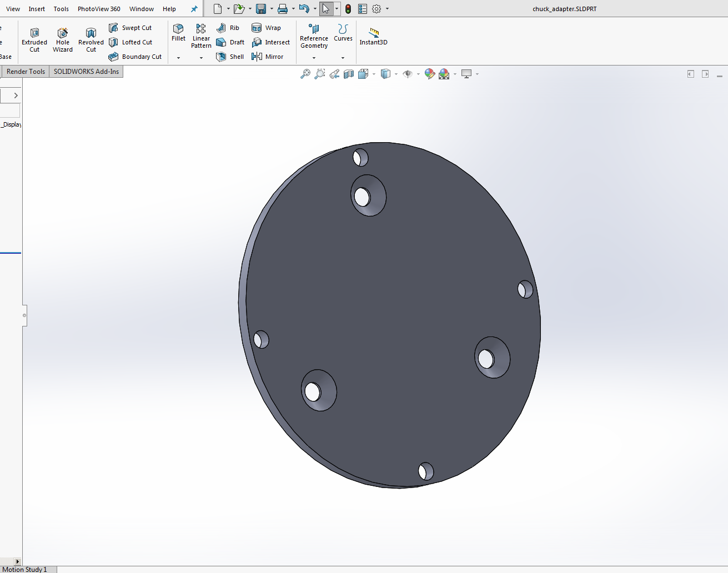Choose the Swept Cut feature
The height and width of the screenshot is (573, 728).
pos(130,28)
